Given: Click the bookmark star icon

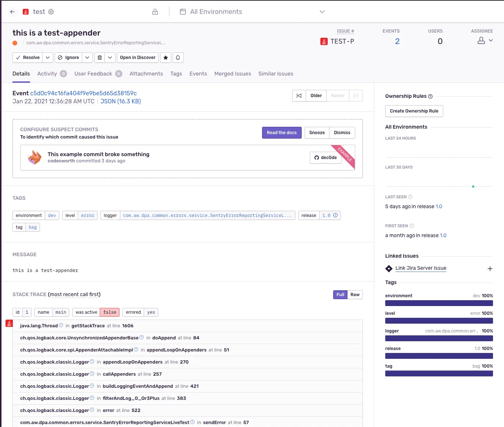Looking at the screenshot, I should [166, 58].
